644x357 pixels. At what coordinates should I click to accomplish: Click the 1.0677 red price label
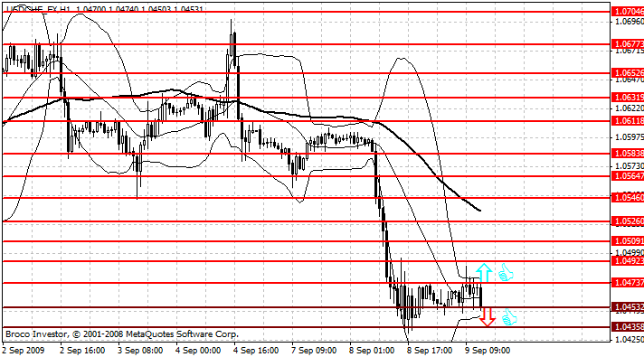[x=628, y=44]
